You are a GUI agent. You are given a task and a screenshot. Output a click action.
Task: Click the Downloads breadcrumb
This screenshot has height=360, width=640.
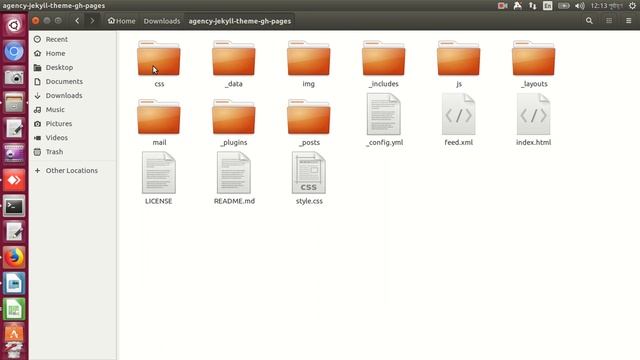(162, 21)
